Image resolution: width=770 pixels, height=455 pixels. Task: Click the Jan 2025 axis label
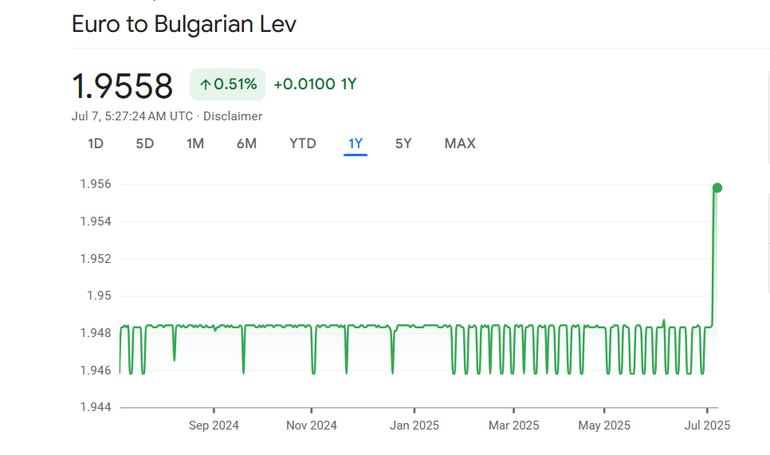414,425
